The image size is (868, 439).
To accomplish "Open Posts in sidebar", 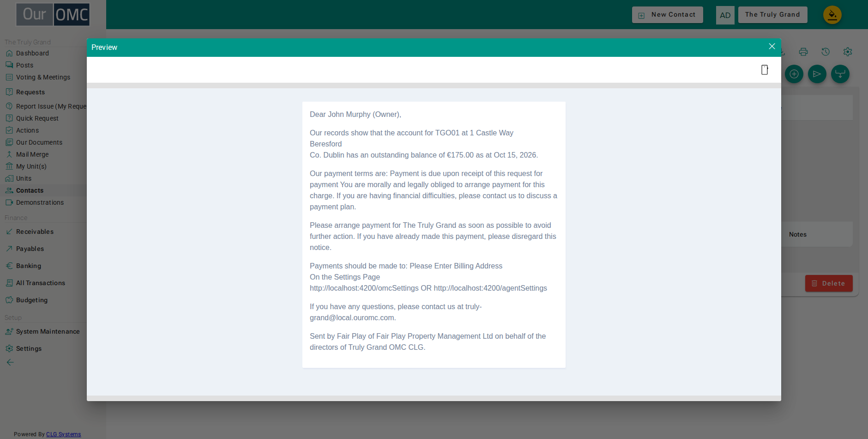I will [x=24, y=65].
